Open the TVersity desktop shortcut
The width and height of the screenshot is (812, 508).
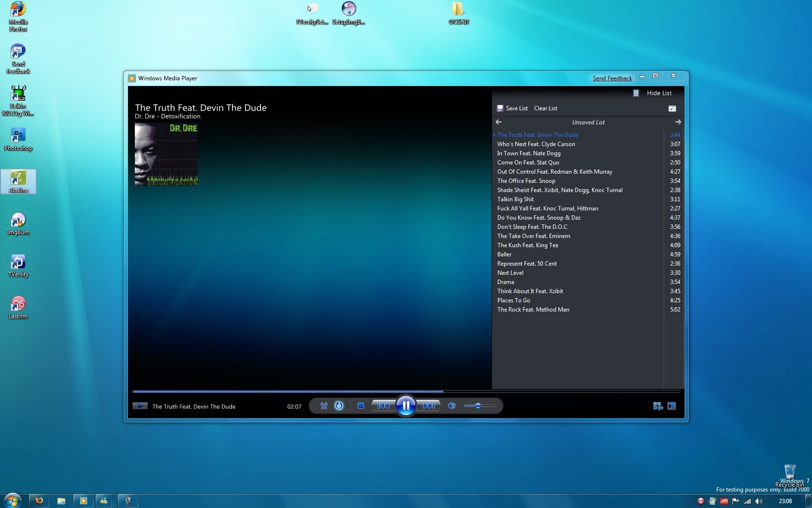click(18, 266)
